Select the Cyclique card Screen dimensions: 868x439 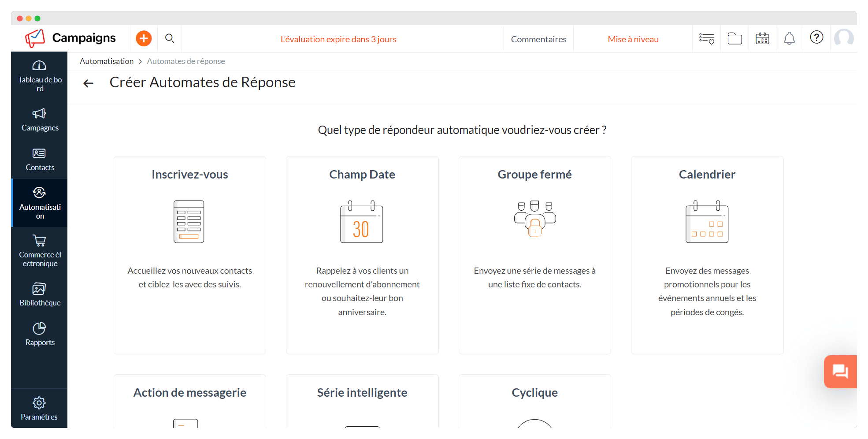coord(534,401)
